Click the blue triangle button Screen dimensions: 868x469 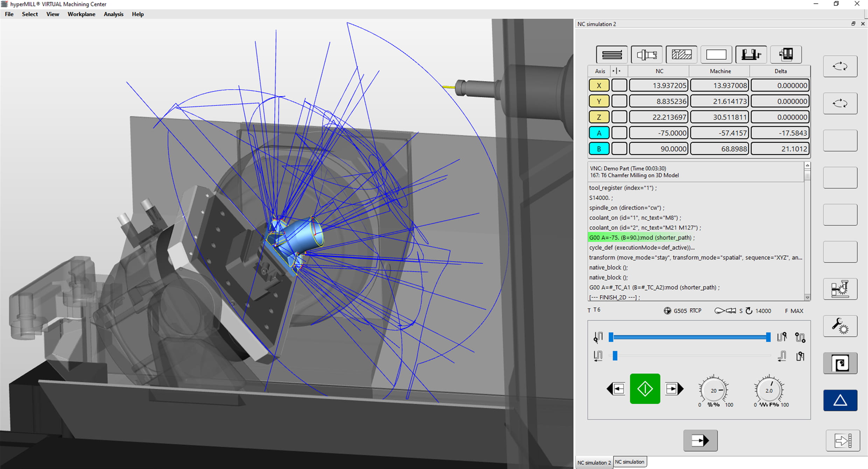[x=840, y=400]
